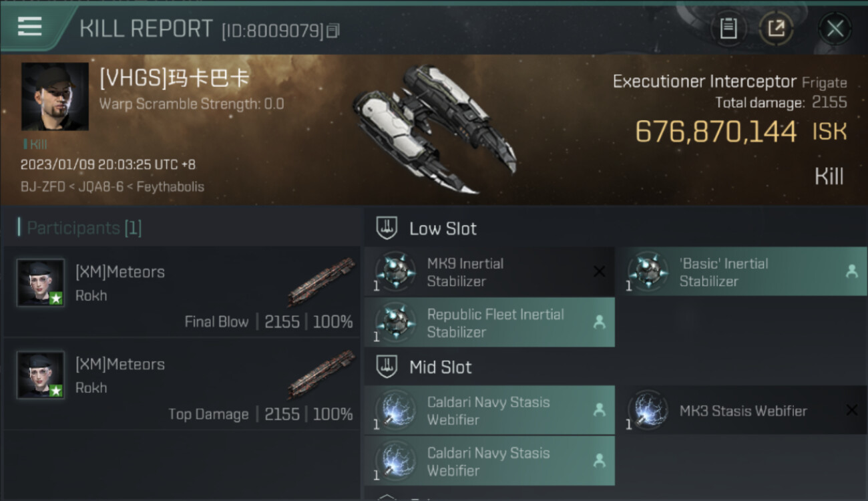Select the 'Basic' Inertial Stabilizer module icon
Viewport: 868px width, 501px height.
tap(648, 272)
